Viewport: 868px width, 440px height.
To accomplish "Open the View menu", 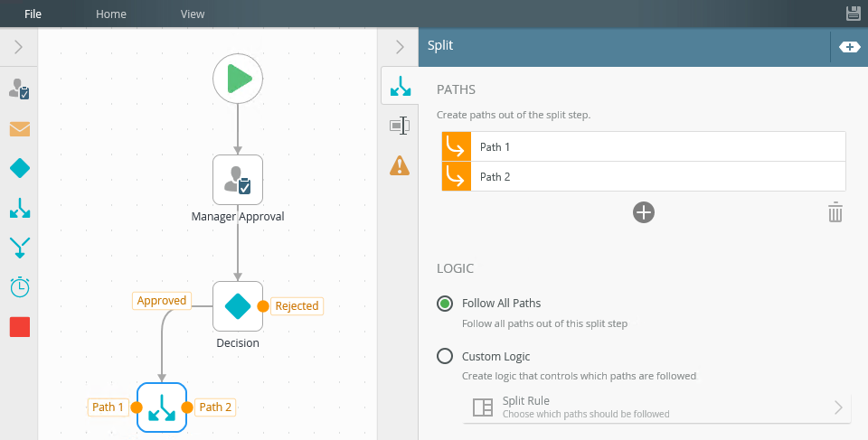I will [x=193, y=14].
